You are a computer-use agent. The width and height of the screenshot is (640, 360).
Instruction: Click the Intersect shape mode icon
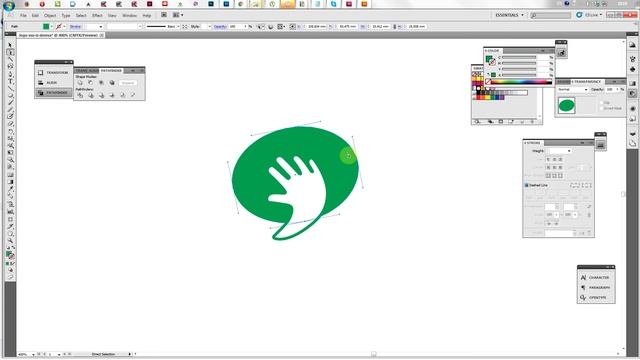(x=101, y=83)
